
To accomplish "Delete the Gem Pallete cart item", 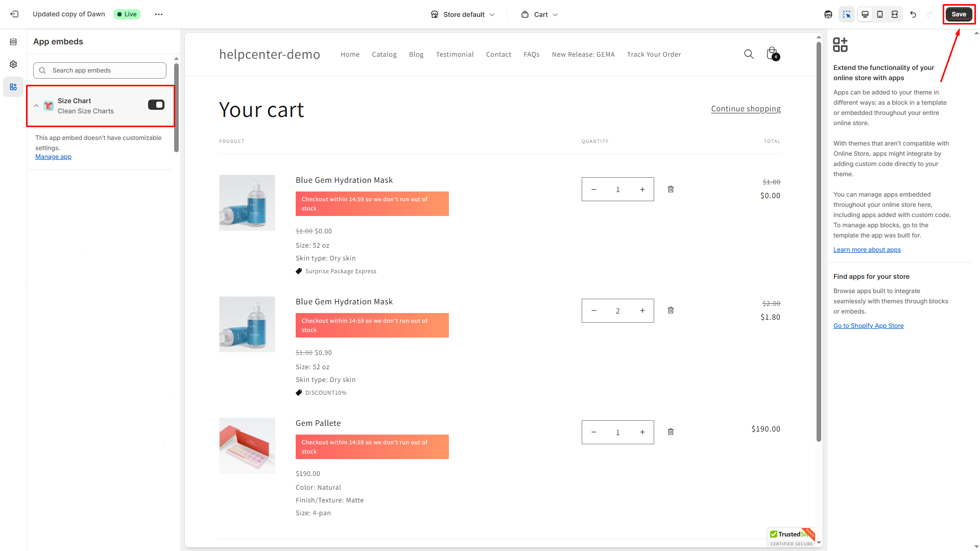I will (671, 432).
